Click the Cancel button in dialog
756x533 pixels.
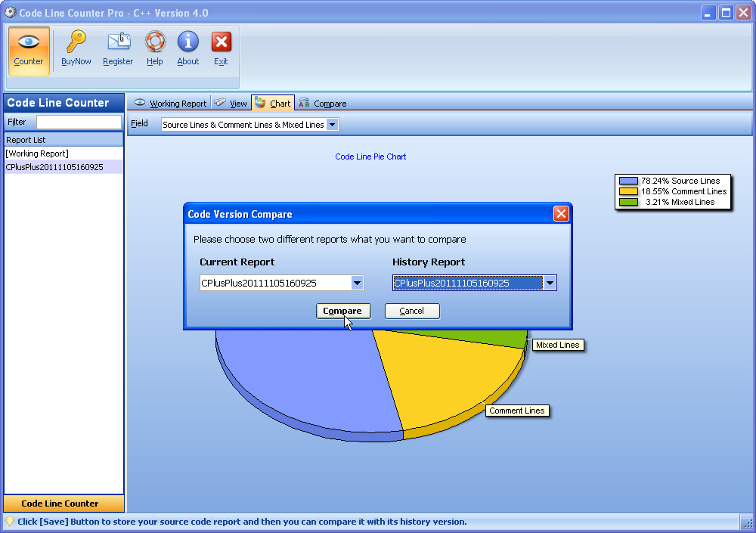coord(412,311)
